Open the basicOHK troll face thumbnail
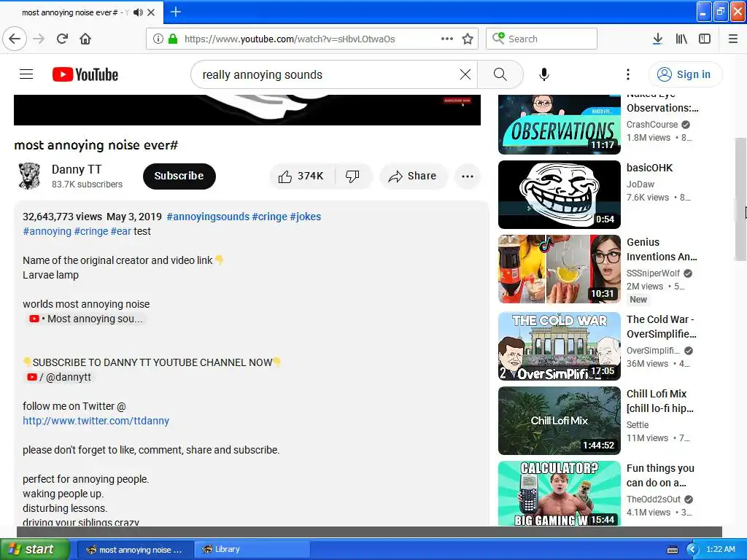Image resolution: width=747 pixels, height=560 pixels. pyautogui.click(x=560, y=195)
